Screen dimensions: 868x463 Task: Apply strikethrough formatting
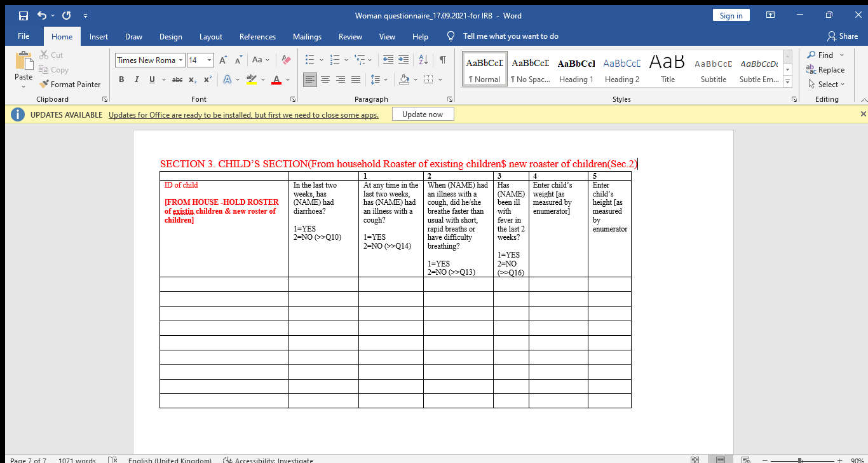[x=177, y=79]
